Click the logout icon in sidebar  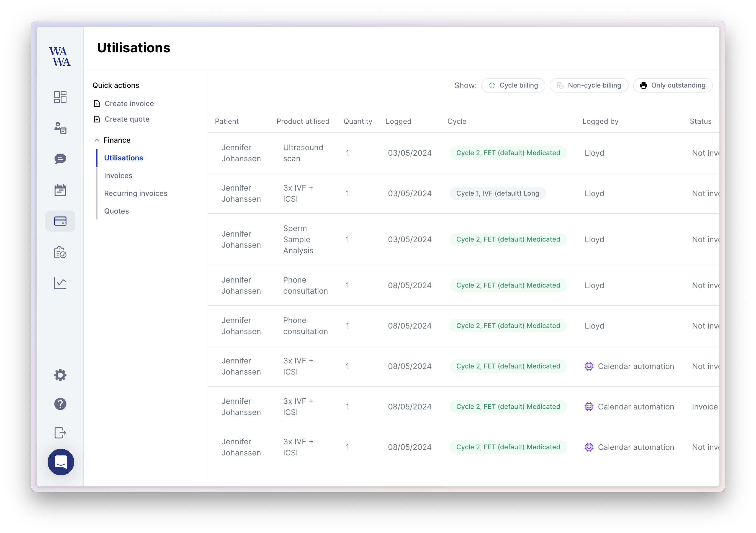(x=60, y=432)
